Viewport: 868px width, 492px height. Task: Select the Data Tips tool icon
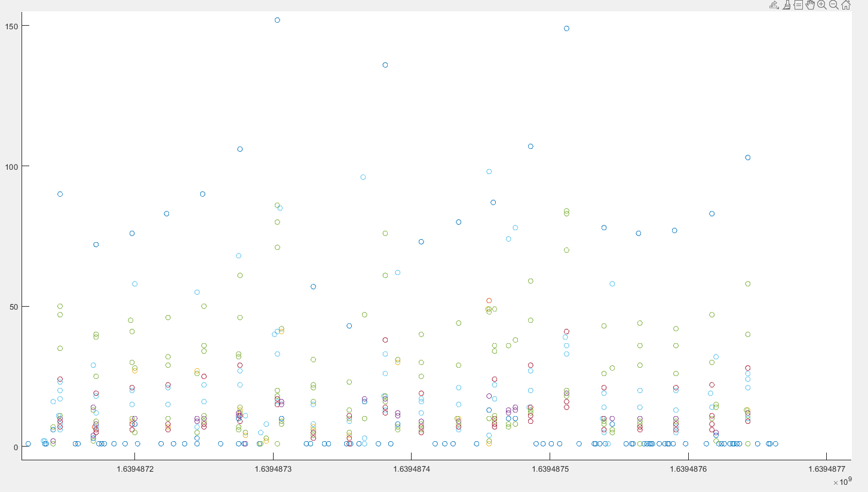(798, 5)
